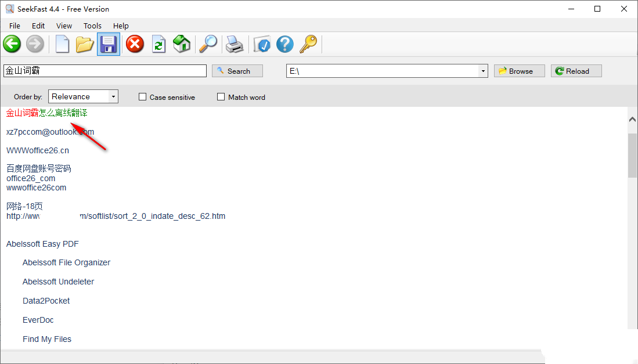Click the 网络-18页 line
Image resolution: width=638 pixels, height=364 pixels.
(24, 206)
